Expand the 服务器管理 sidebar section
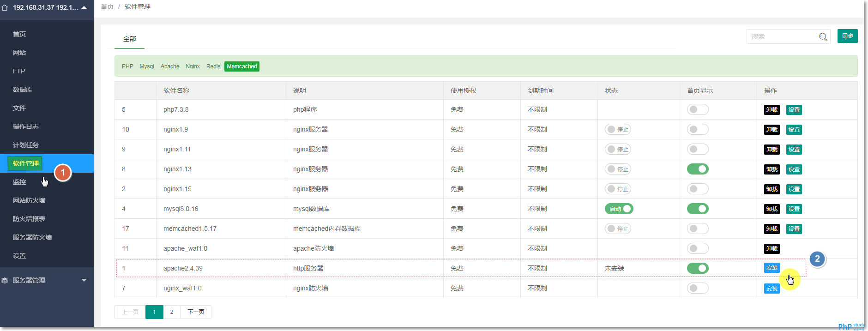The image size is (868, 331). tap(84, 280)
